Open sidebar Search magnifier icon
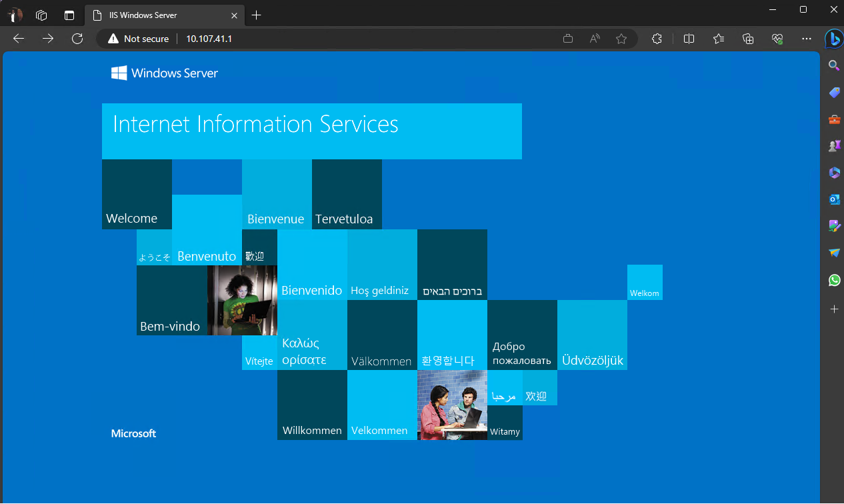Image resolution: width=844 pixels, height=504 pixels. point(834,65)
